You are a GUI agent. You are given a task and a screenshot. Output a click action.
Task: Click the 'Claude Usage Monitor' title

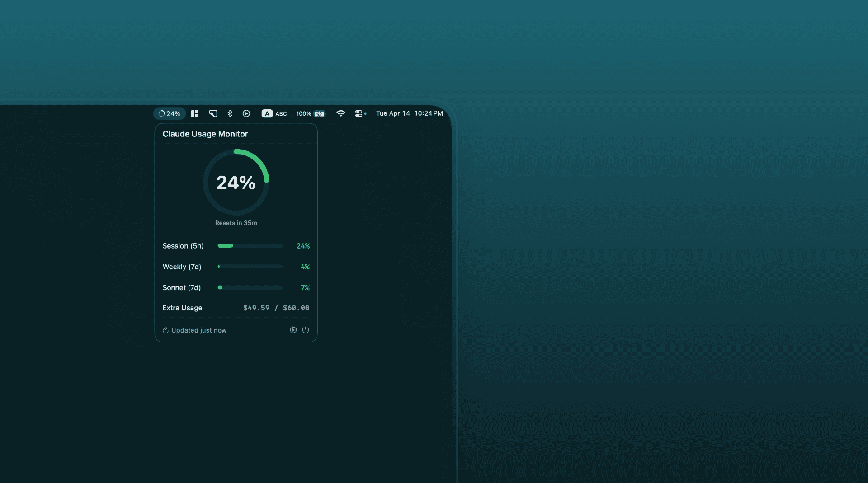pyautogui.click(x=205, y=134)
